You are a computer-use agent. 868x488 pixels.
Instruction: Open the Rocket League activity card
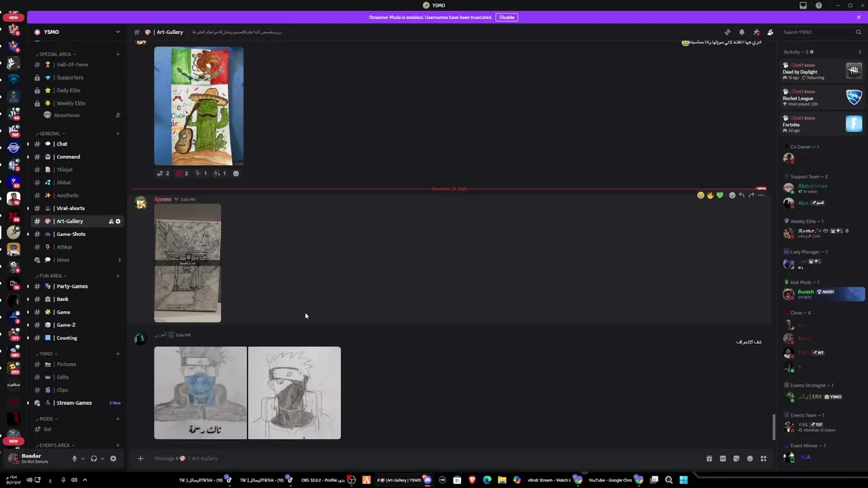822,97
